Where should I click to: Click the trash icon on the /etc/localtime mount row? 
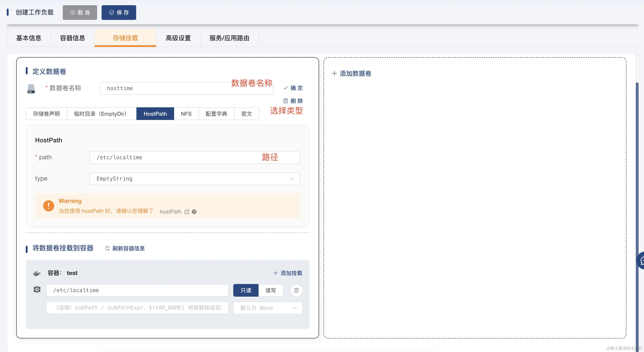pos(296,290)
